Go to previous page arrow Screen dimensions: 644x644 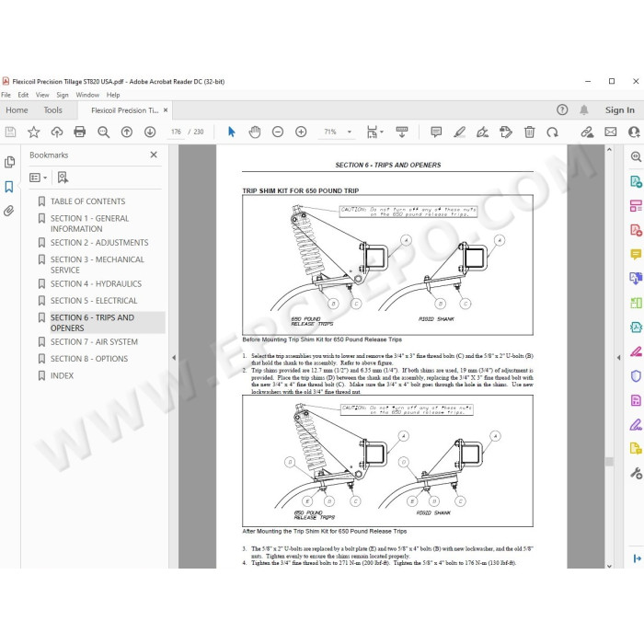point(127,132)
